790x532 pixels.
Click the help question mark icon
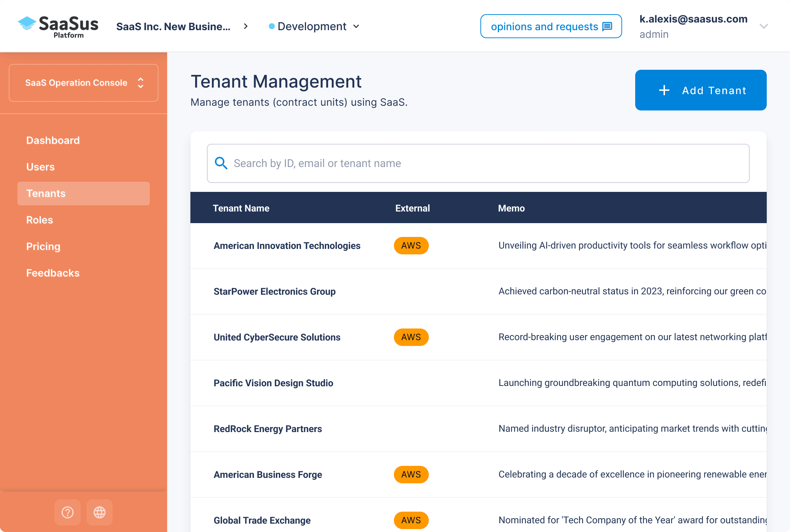68,512
